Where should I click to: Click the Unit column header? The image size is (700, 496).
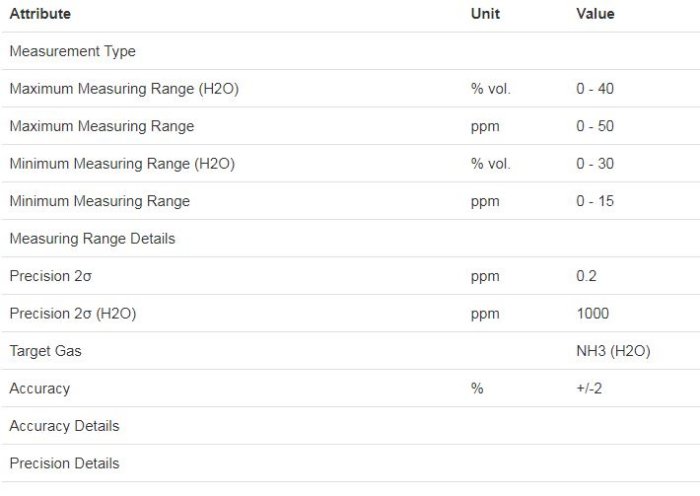pos(485,14)
